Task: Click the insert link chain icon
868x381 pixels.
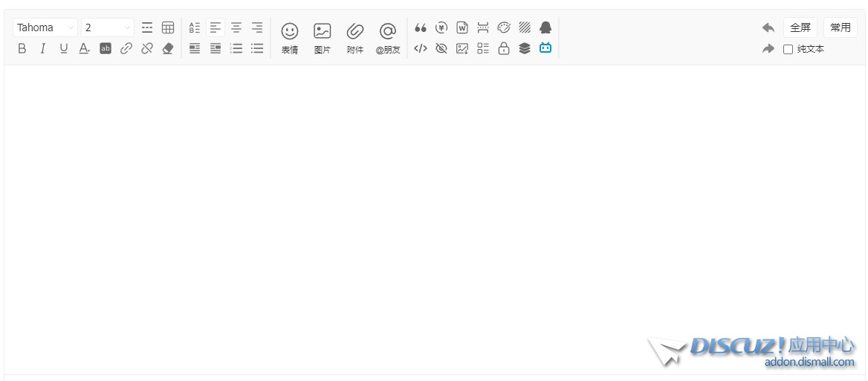Action: pyautogui.click(x=126, y=48)
